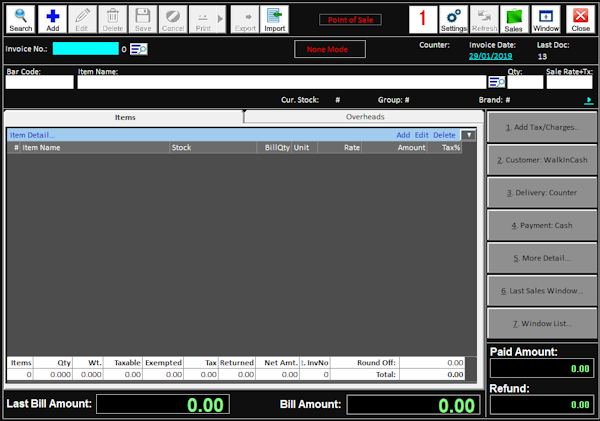
Task: Click the cyan Invoice No. field
Action: click(x=85, y=49)
